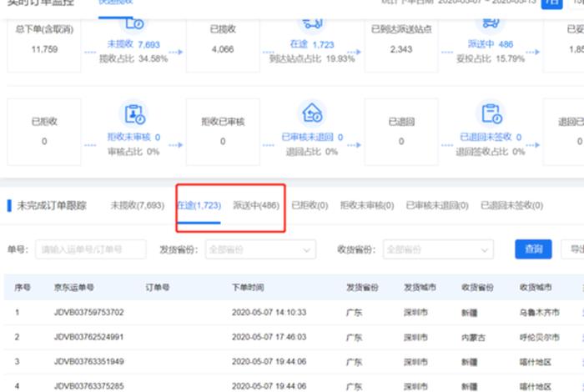584x392 pixels.
Task: Click the 到达站点占比 19.93% text
Action: pos(312,59)
